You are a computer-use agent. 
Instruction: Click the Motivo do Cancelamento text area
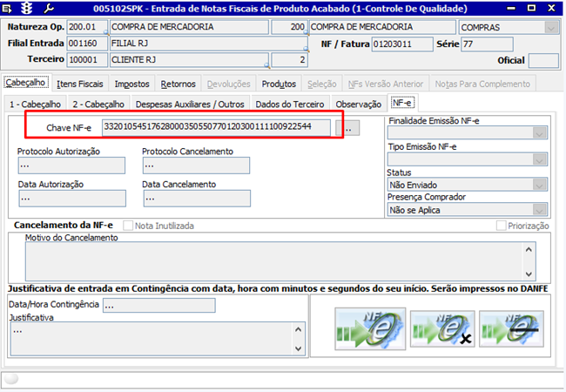(x=274, y=261)
